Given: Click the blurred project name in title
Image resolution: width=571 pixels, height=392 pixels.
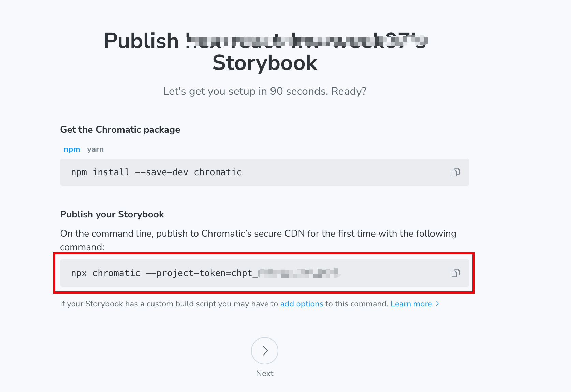Looking at the screenshot, I should [307, 41].
